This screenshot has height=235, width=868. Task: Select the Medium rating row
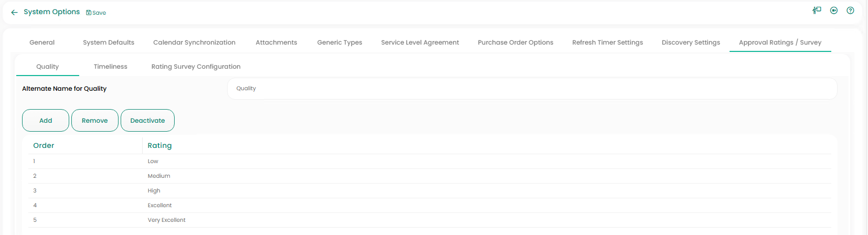[x=159, y=176]
